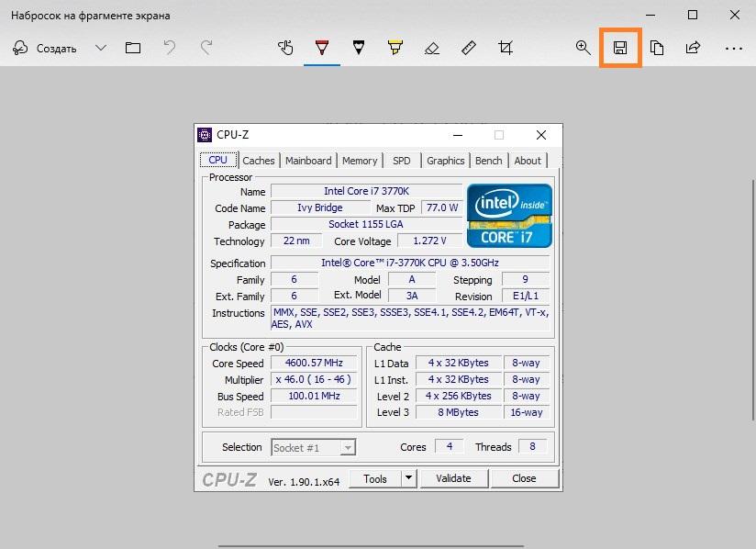The image size is (756, 549).
Task: Select the yellow highlighter tool
Action: pyautogui.click(x=395, y=48)
